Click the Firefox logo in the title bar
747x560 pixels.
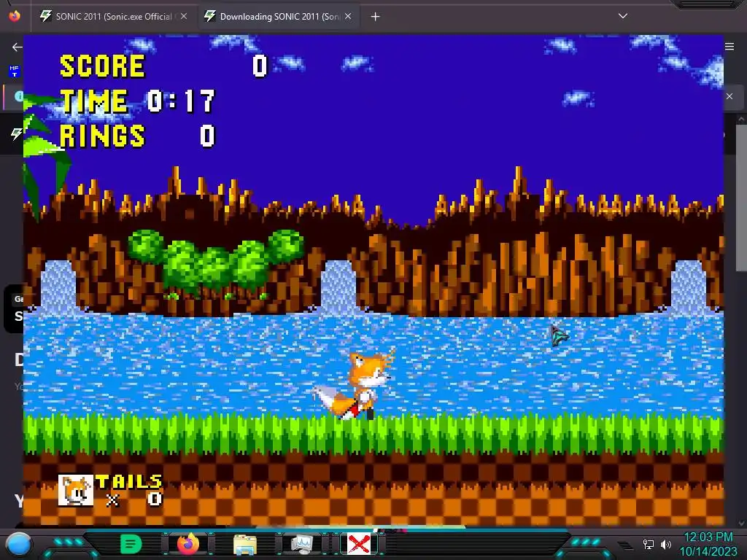15,16
